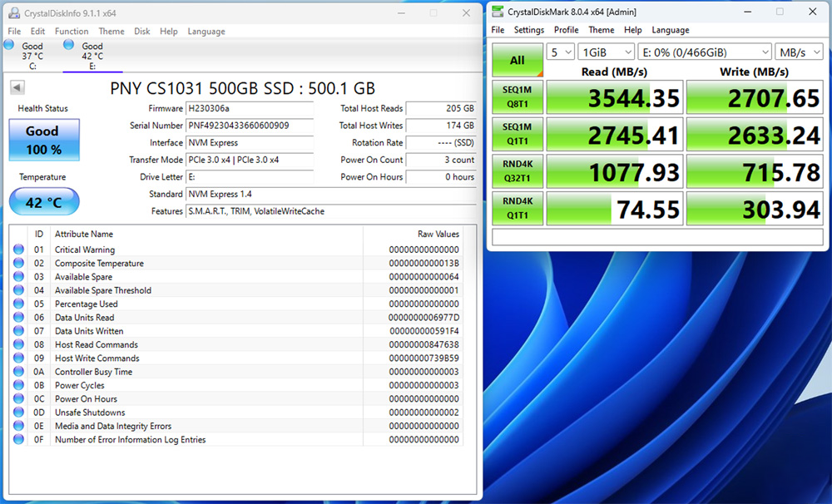
Task: Click the SEQ1M Q8T1 read result bar
Action: tap(615, 97)
